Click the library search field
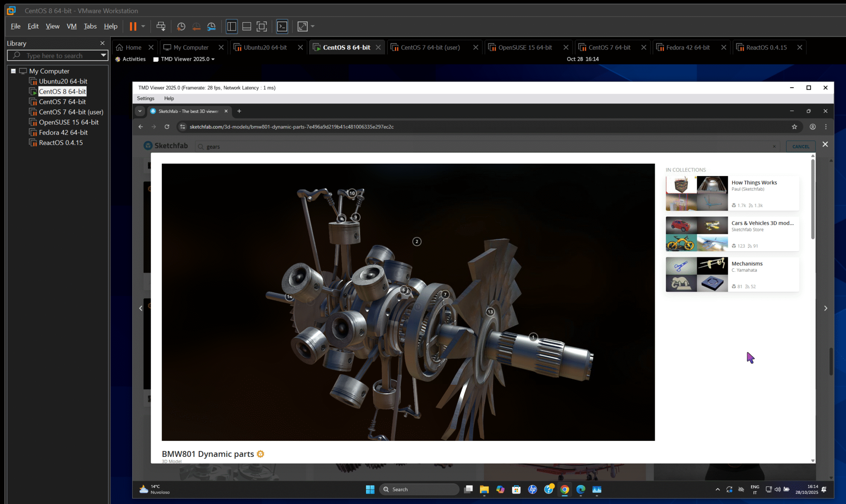Viewport: 846px width, 504px height. (54, 56)
